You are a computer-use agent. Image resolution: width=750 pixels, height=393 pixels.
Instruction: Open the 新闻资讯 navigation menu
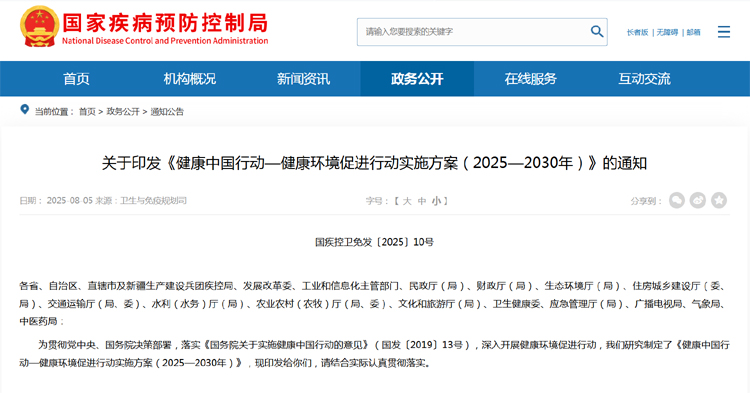coord(303,79)
